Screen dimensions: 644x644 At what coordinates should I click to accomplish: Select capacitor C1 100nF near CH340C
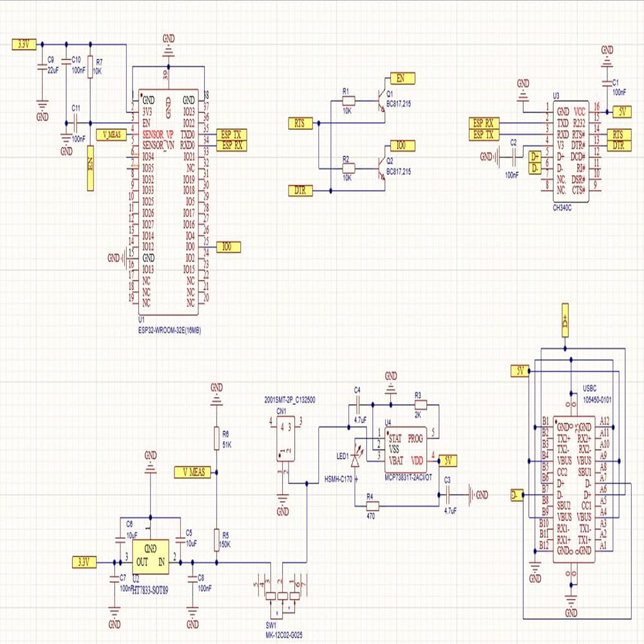pyautogui.click(x=607, y=82)
